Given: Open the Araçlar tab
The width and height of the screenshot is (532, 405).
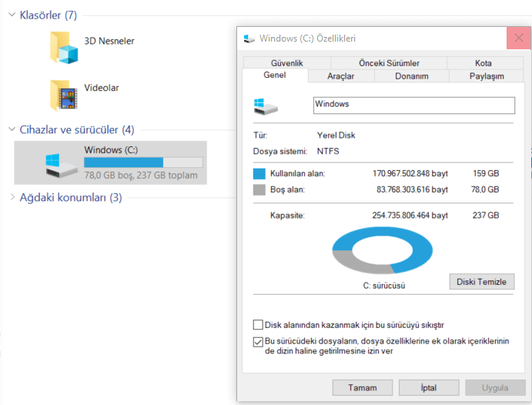Looking at the screenshot, I should click(x=340, y=76).
